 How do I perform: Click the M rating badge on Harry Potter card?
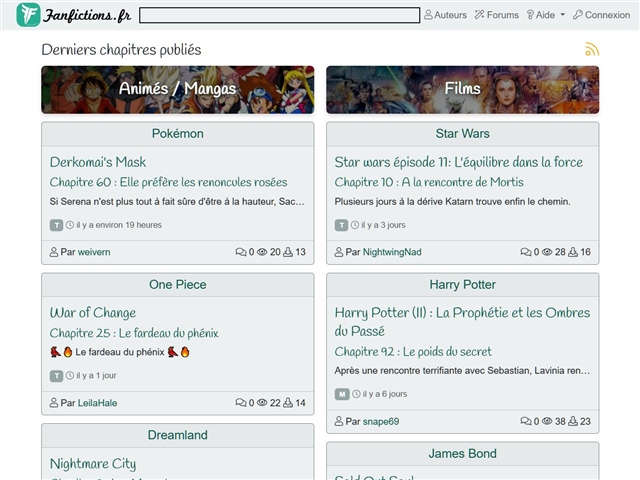point(342,394)
